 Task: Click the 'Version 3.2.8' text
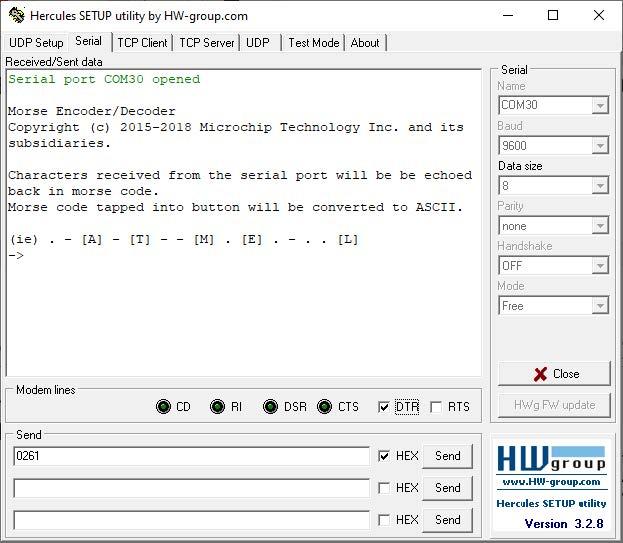pos(564,524)
